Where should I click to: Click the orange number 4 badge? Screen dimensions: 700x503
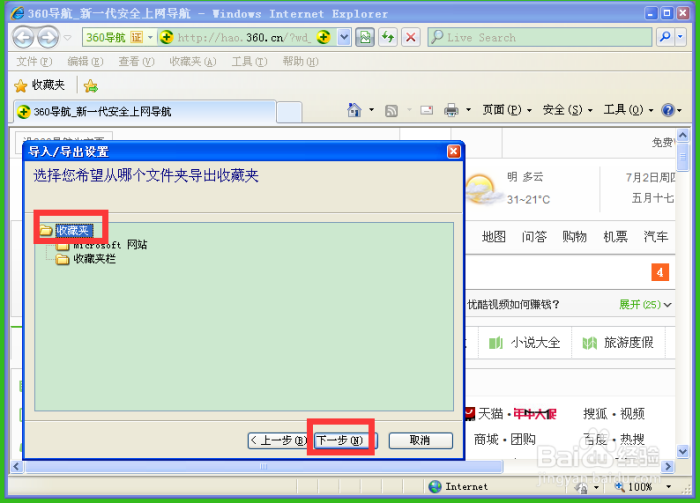pyautogui.click(x=660, y=272)
